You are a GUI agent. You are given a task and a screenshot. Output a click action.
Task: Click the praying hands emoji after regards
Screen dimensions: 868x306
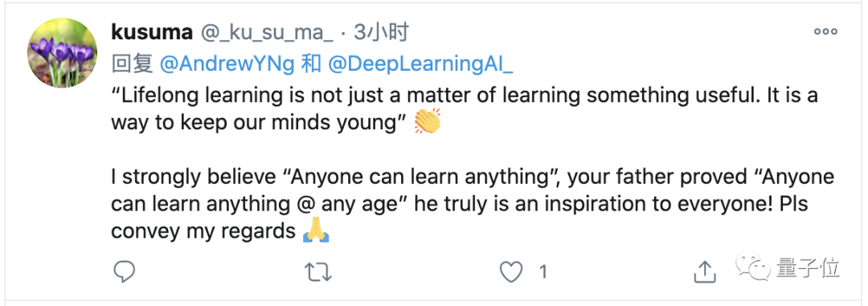pyautogui.click(x=316, y=231)
